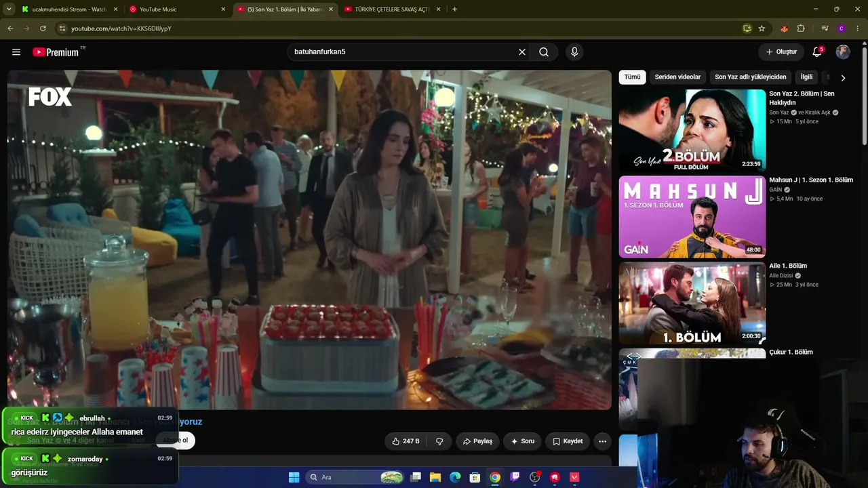Image resolution: width=868 pixels, height=488 pixels.
Task: Open the Son Yaz 2. Bölüm thumbnail
Action: (692, 130)
